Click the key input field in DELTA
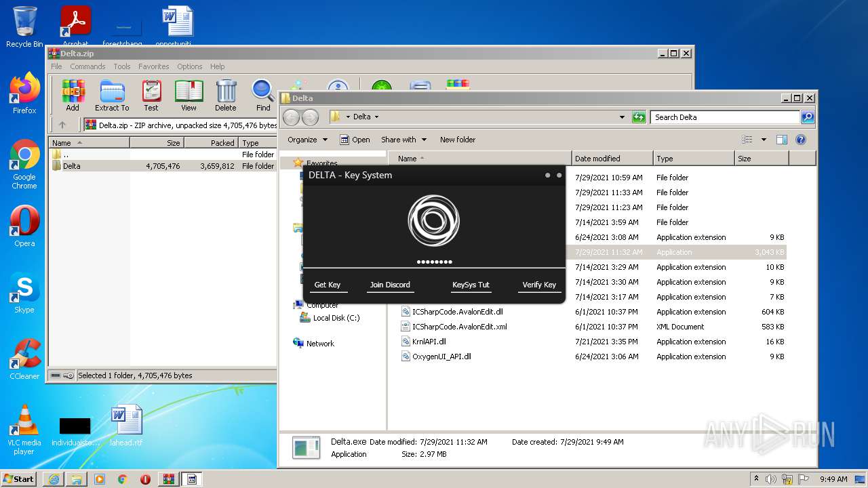Screen dimensions: 868x488 click(x=434, y=262)
